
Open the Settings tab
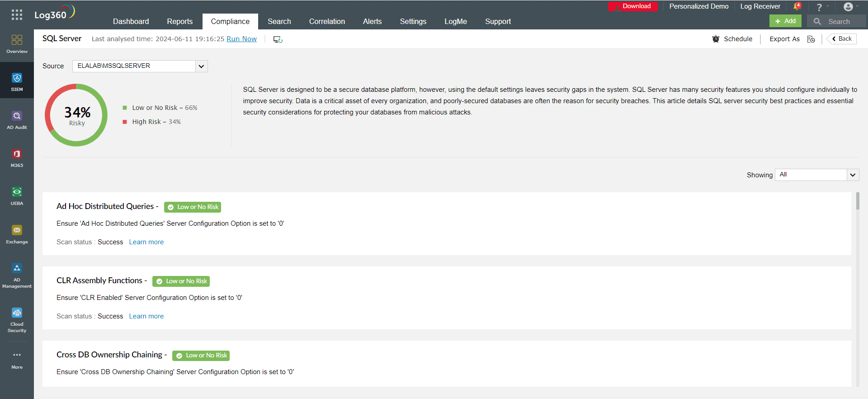click(x=413, y=21)
